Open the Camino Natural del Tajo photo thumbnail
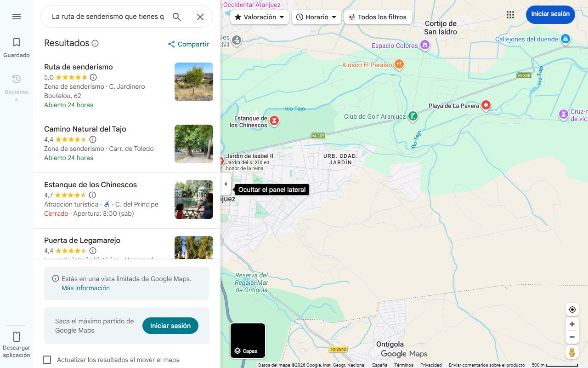The height and width of the screenshot is (368, 588). point(193,144)
